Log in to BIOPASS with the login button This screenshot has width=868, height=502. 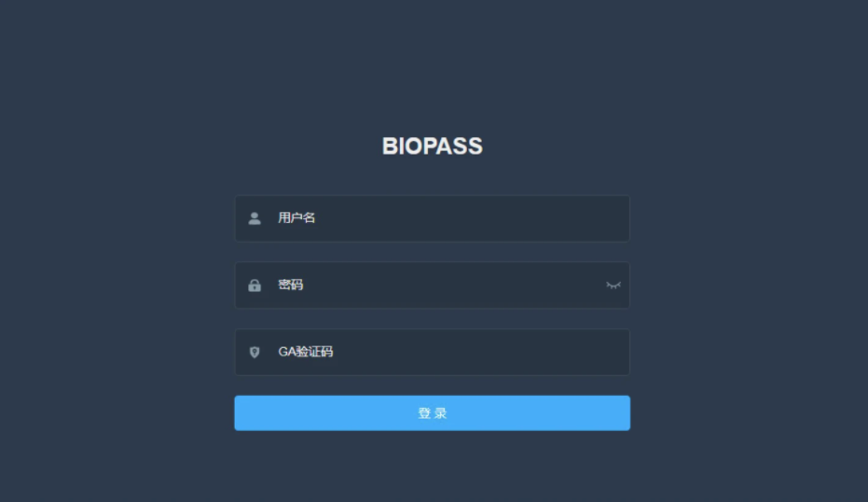coord(432,412)
